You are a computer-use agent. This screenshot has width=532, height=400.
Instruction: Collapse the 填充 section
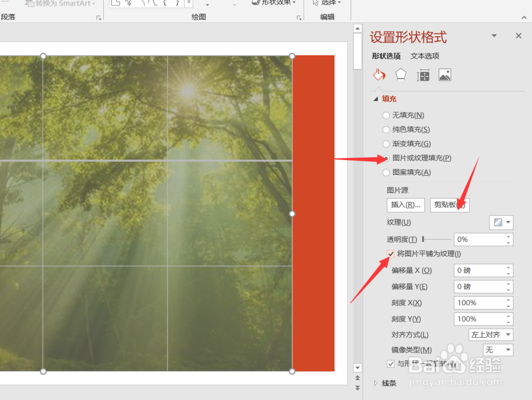point(376,99)
